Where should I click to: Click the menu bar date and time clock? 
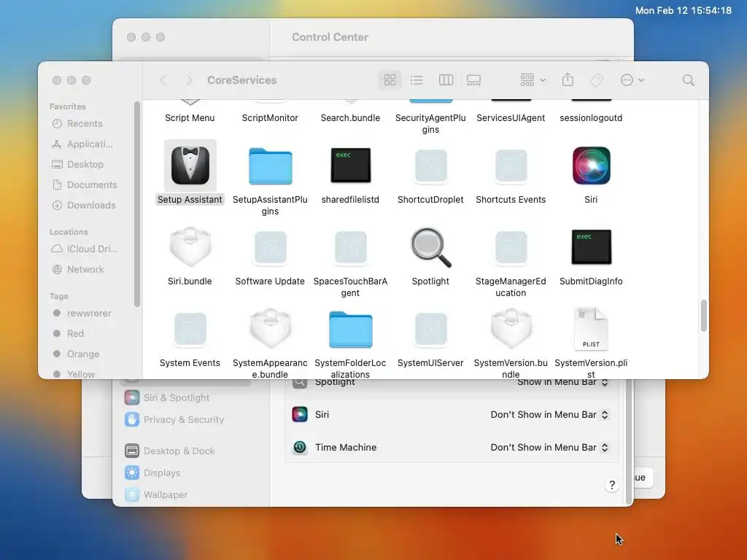pyautogui.click(x=683, y=10)
